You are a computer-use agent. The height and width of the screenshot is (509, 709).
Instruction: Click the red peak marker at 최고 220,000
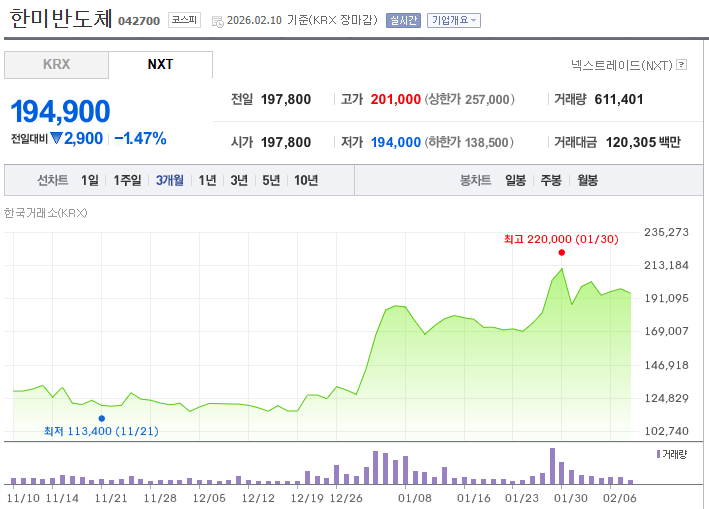(562, 253)
